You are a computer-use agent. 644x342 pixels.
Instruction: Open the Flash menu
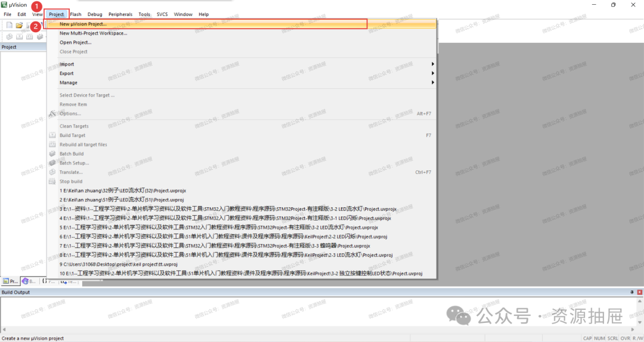tap(76, 14)
